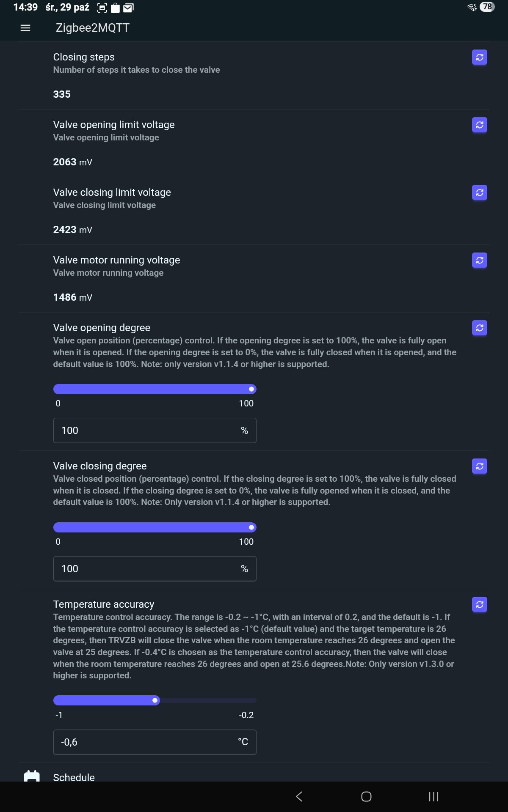Refresh the Temperature accuracy setting
This screenshot has width=508, height=812.
[x=479, y=605]
